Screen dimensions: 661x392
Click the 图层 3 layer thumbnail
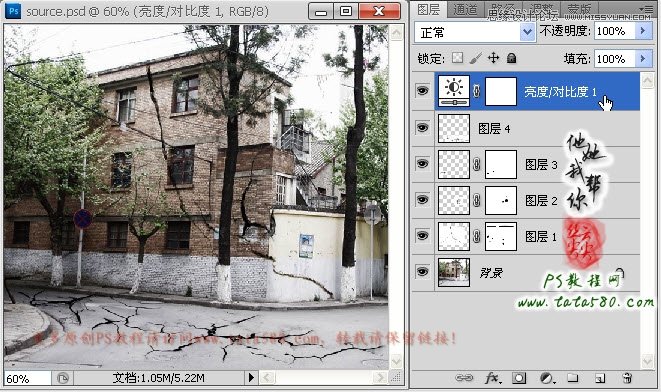[x=454, y=164]
